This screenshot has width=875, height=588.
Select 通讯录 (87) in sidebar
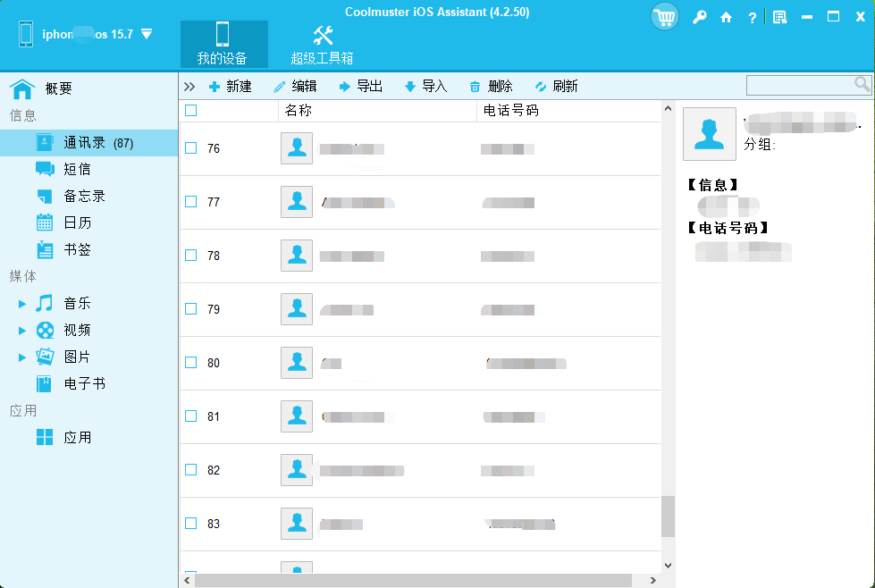(x=89, y=143)
